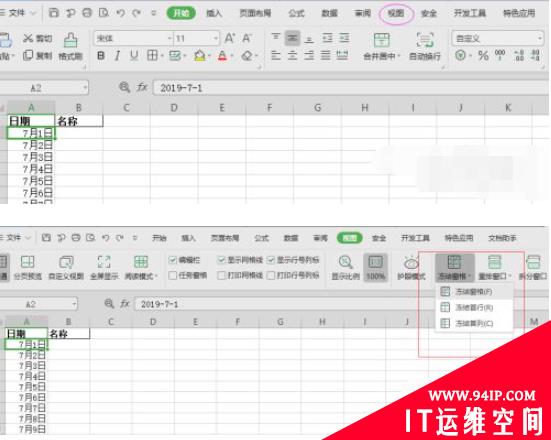Select the column M header
This screenshot has height=440, width=551.
click(534, 322)
